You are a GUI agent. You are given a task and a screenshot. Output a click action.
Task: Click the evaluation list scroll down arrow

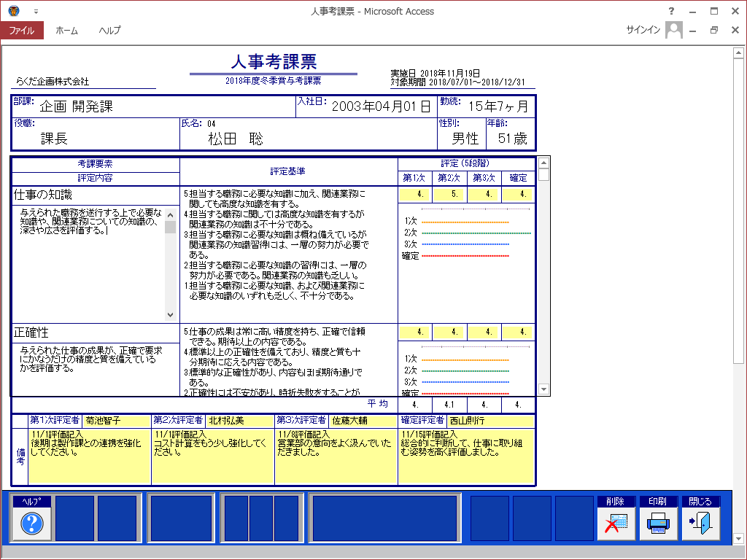[x=543, y=389]
